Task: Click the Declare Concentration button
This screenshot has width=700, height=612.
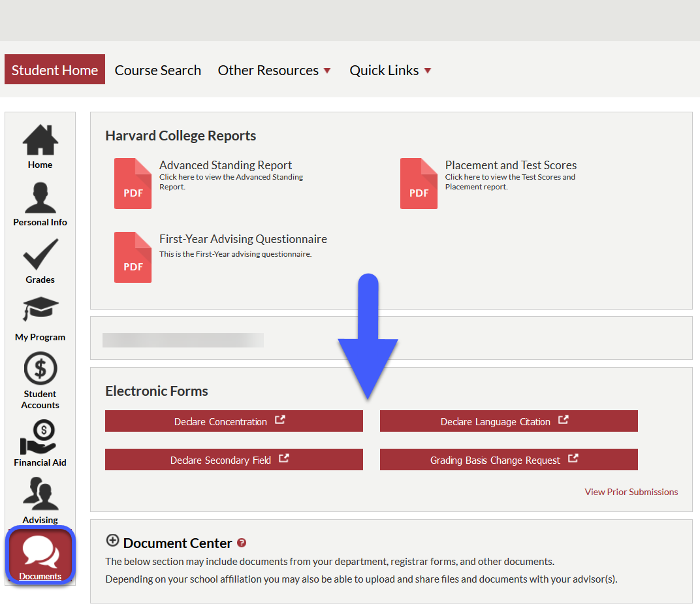Action: coord(234,421)
